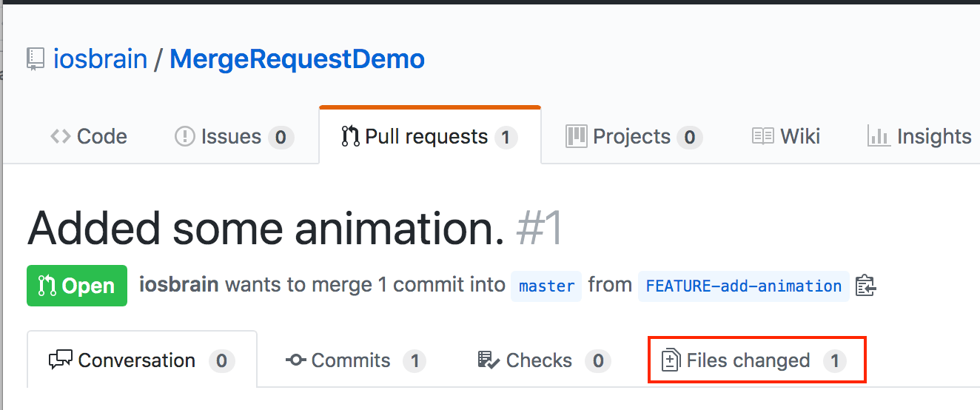The height and width of the screenshot is (410, 980).
Task: Click the iosbrain author name beside Open
Action: point(178,286)
